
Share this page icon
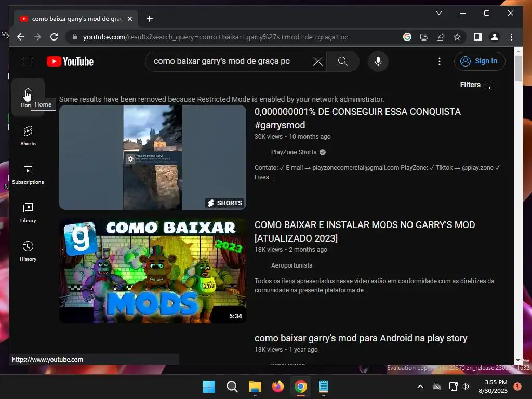point(441,37)
